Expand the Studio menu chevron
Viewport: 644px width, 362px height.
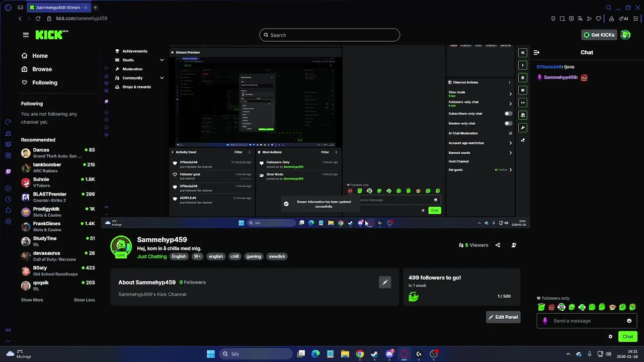[x=162, y=60]
